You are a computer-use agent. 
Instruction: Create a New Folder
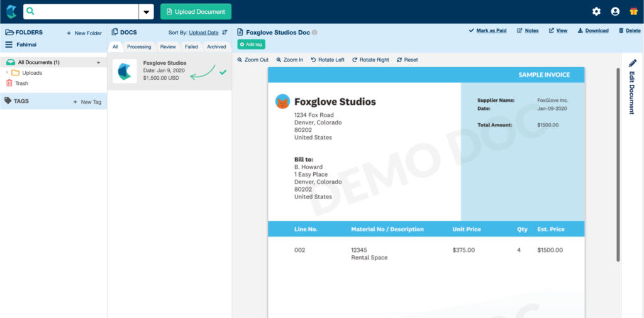pos(84,33)
